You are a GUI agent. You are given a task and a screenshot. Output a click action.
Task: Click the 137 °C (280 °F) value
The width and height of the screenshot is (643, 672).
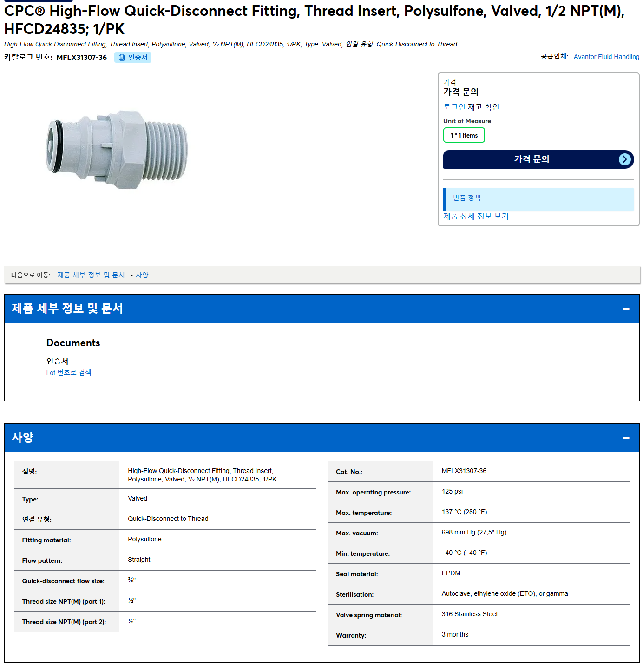click(x=464, y=512)
